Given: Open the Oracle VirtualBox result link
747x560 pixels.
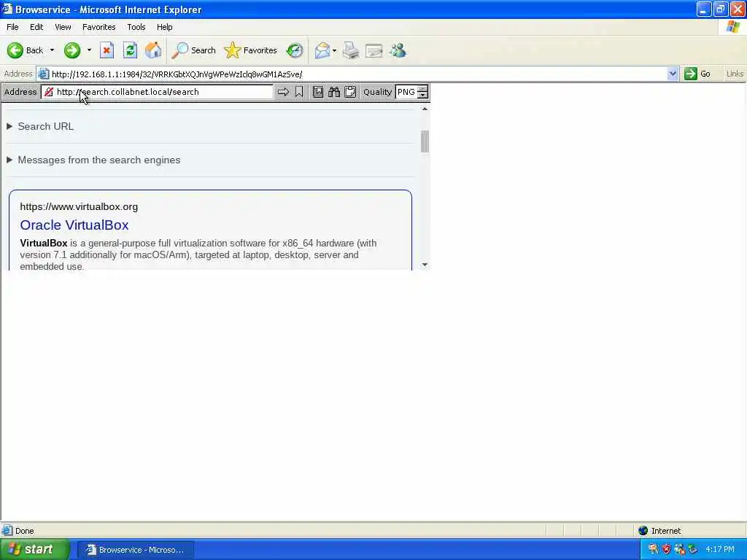Looking at the screenshot, I should click(x=74, y=225).
